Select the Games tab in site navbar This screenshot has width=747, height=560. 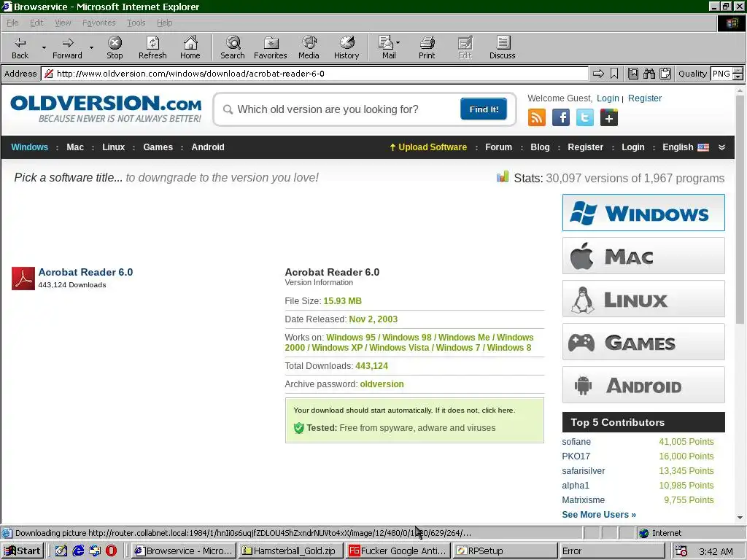point(158,147)
